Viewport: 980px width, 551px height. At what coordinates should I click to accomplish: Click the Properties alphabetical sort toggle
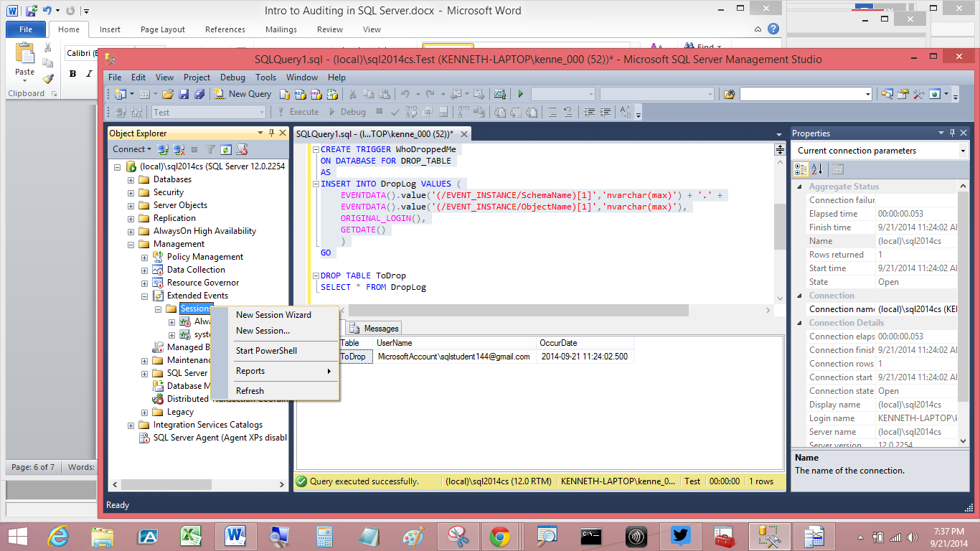coord(816,169)
